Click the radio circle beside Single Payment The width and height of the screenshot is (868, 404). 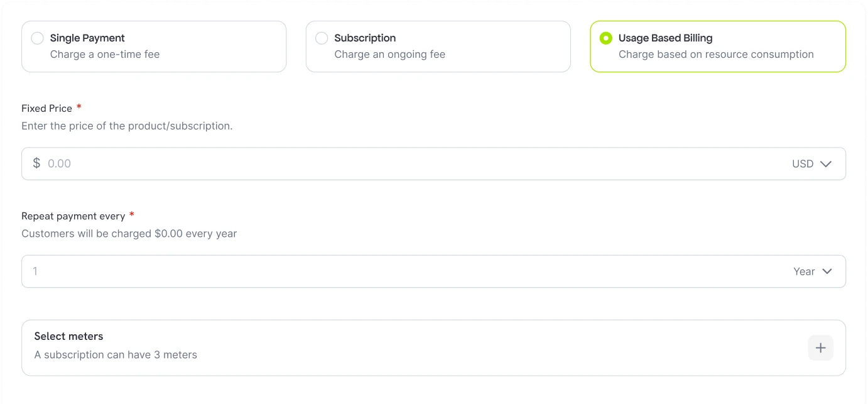click(x=37, y=38)
